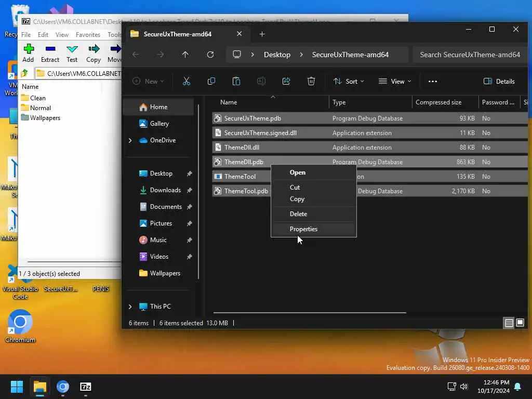Click Desktop in the breadcrumb path
Image resolution: width=532 pixels, height=399 pixels.
277,55
